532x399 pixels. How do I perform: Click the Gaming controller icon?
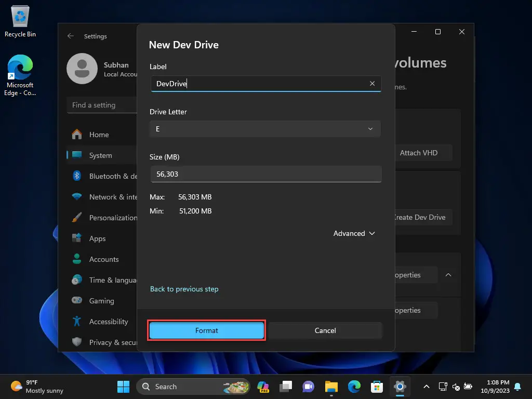pyautogui.click(x=77, y=300)
